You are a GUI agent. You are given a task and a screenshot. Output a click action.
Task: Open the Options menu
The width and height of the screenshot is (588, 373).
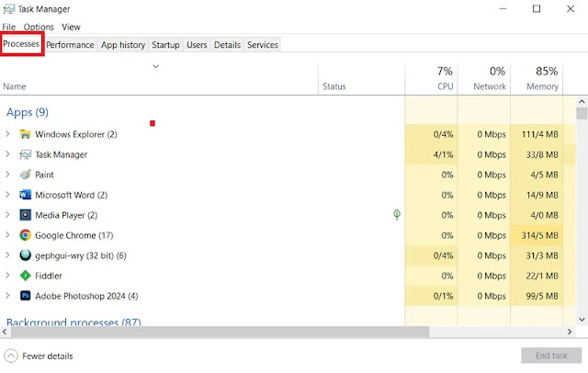[x=39, y=27]
